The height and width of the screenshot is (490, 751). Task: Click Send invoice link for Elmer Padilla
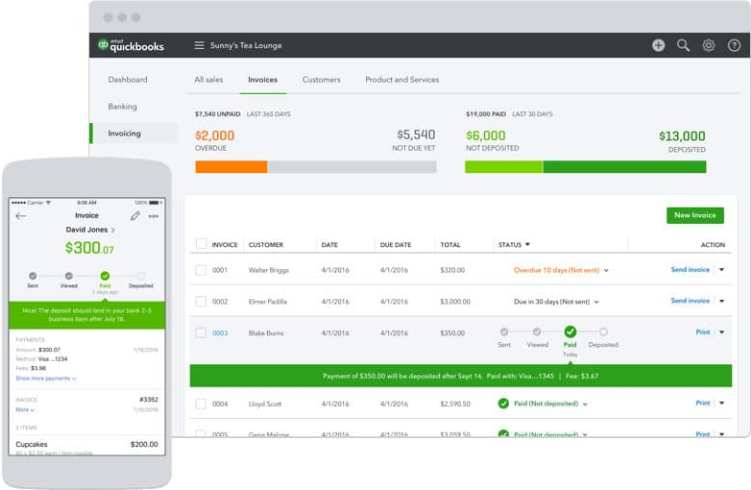pos(690,301)
